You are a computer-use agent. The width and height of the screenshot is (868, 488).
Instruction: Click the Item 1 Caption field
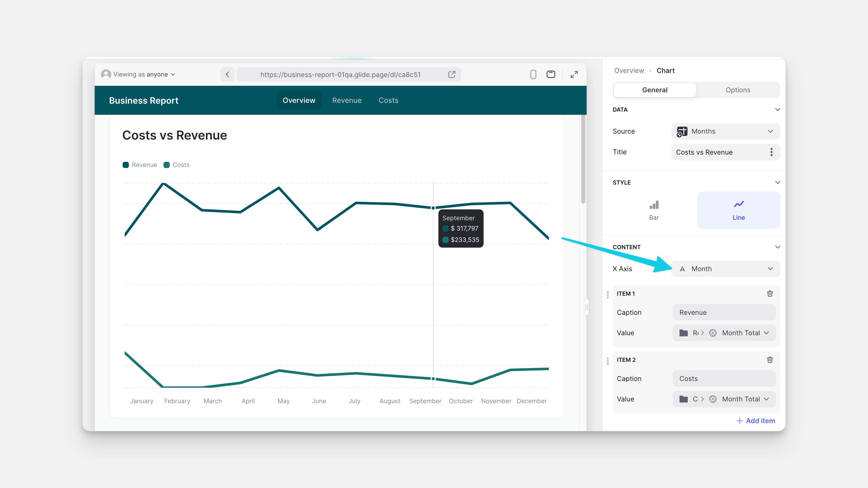[724, 312]
